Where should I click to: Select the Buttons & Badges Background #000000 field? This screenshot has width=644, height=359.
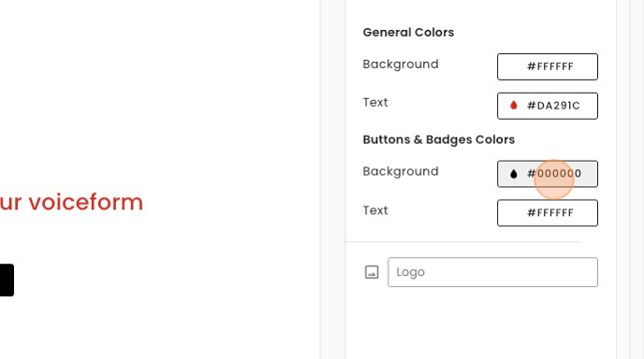pos(548,174)
